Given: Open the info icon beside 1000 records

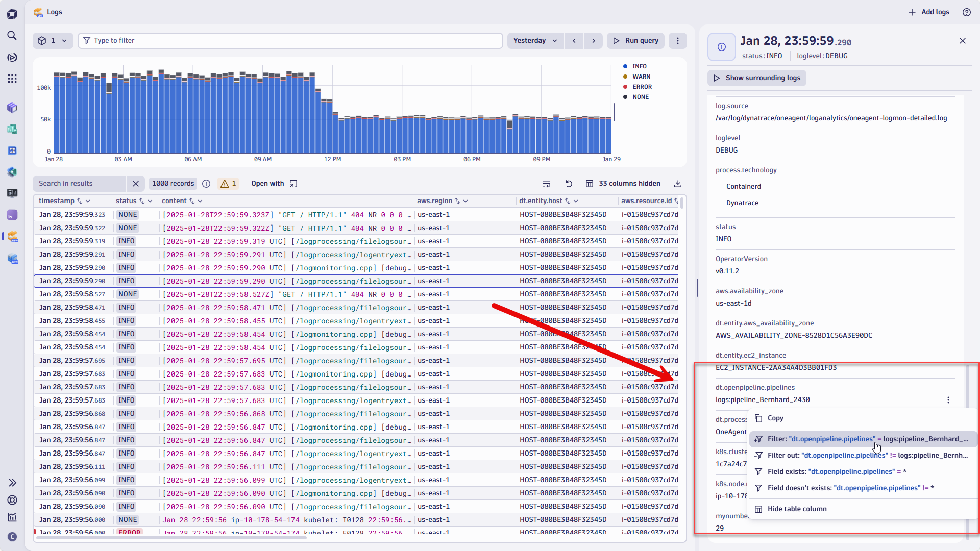Looking at the screenshot, I should click(x=206, y=183).
